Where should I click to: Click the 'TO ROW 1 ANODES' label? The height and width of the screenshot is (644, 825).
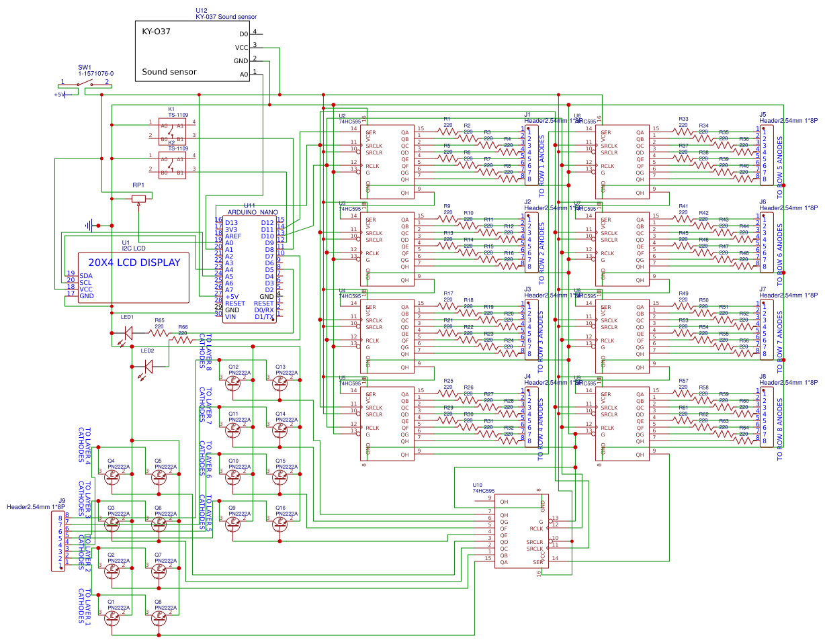click(x=541, y=166)
